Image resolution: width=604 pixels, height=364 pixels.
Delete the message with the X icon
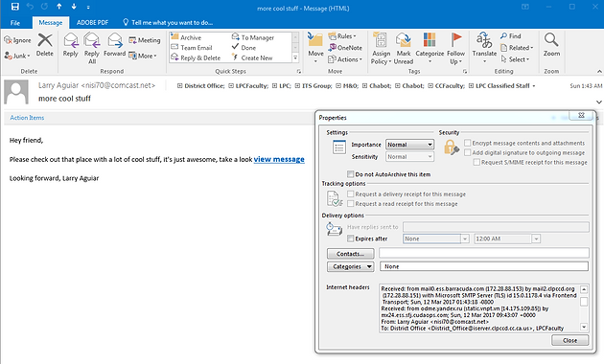click(45, 45)
